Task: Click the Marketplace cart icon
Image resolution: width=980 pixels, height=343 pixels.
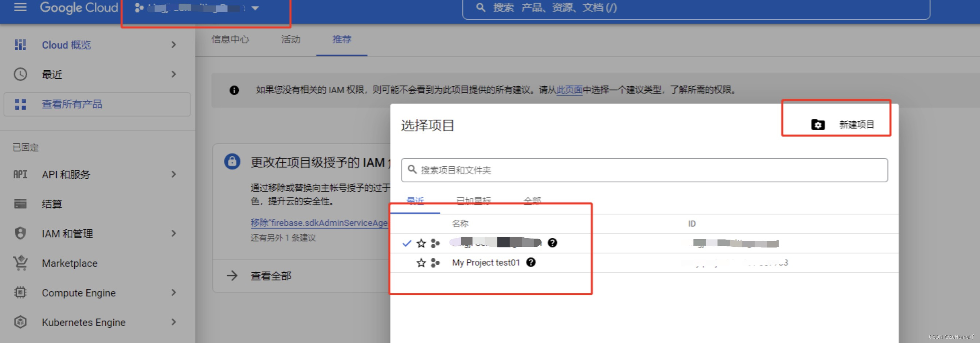Action: coord(20,263)
